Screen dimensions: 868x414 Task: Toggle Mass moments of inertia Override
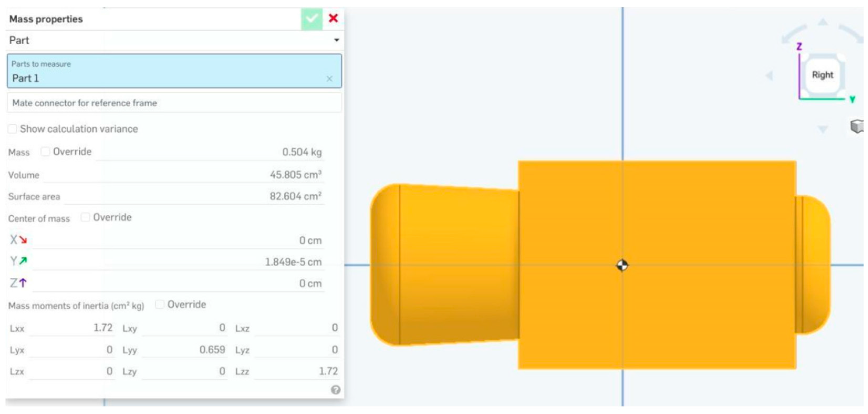click(159, 305)
